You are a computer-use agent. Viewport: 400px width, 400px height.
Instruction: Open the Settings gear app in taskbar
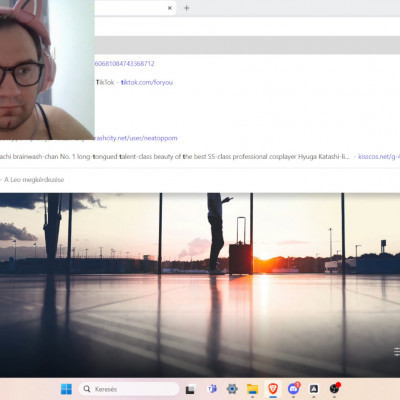point(232,389)
